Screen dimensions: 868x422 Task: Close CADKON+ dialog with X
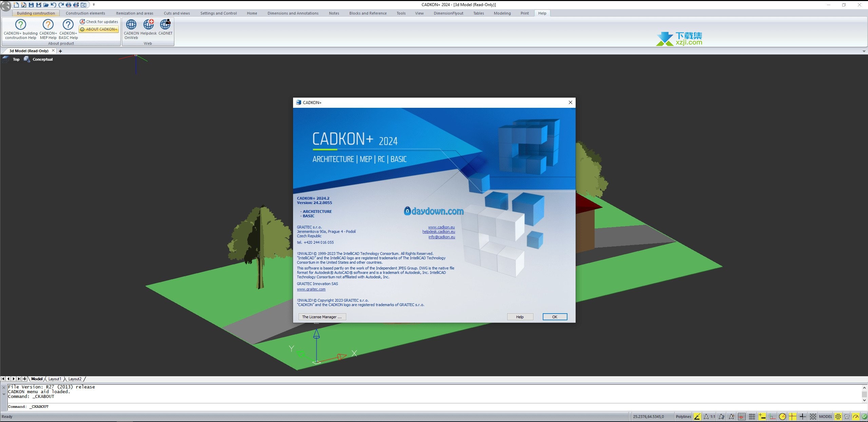point(571,102)
